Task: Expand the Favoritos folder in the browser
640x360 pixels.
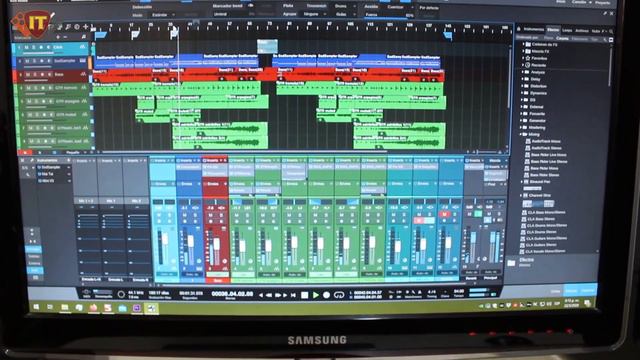Action: click(x=523, y=58)
